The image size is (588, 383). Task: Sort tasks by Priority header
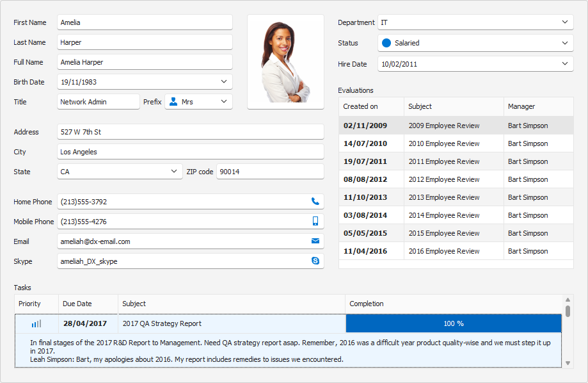(x=36, y=304)
